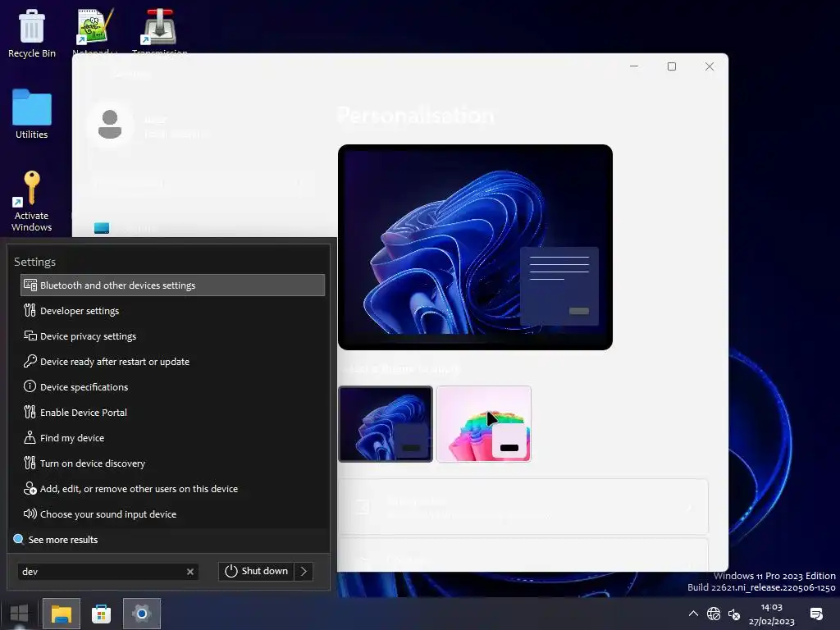Click the add-user icon beside other users

tap(30, 489)
